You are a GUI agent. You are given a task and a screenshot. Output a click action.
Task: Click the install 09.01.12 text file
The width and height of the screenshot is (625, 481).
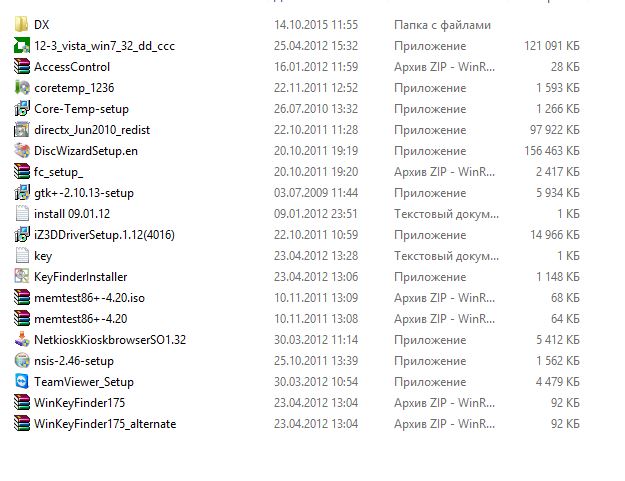point(72,214)
